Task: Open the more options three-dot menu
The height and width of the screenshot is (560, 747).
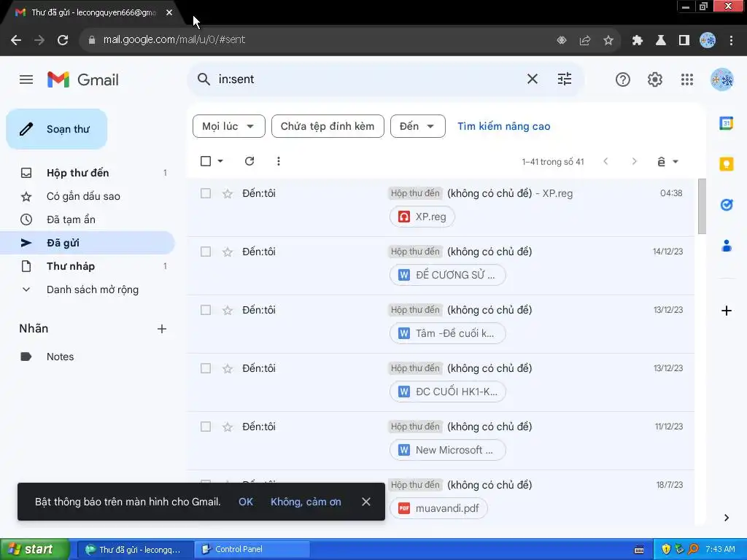Action: [x=279, y=161]
